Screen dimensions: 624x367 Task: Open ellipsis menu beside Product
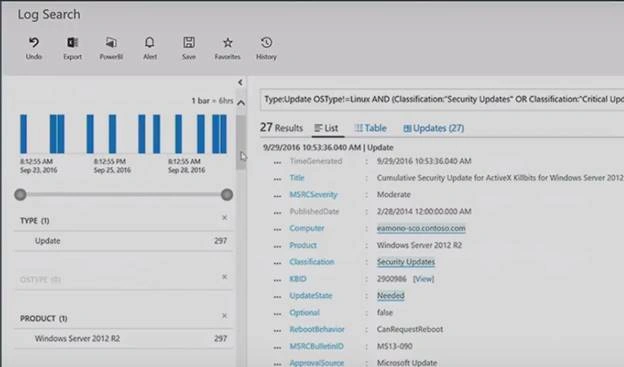277,246
